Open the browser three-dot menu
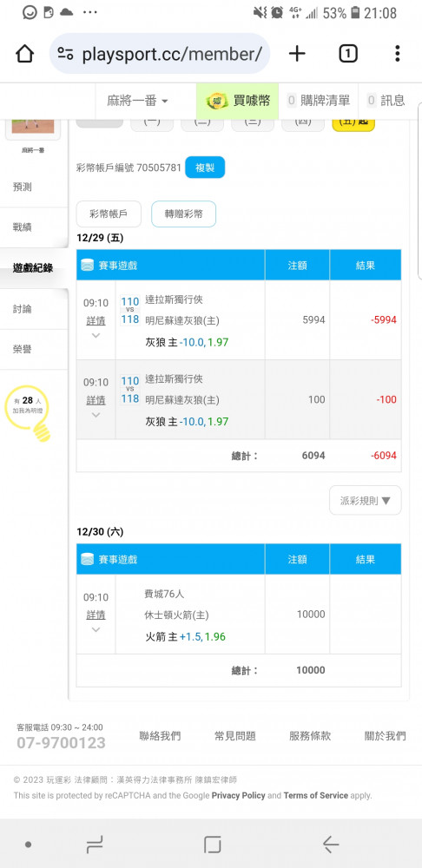 [397, 54]
